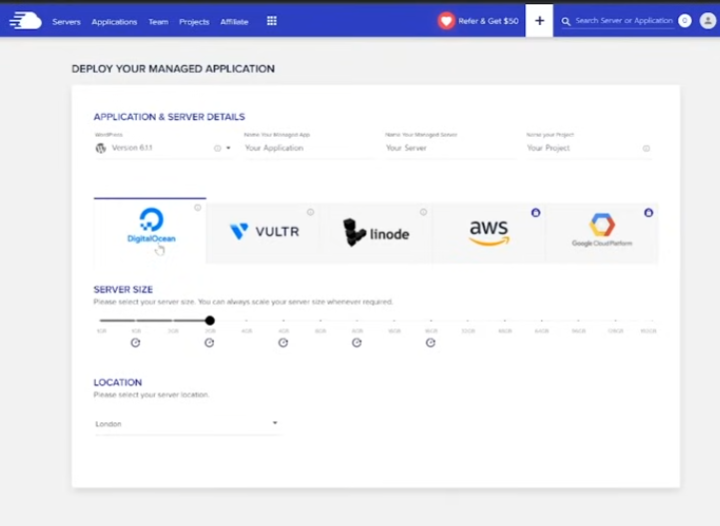Click the blue badge on the AWS tab
Image resolution: width=720 pixels, height=526 pixels.
pyautogui.click(x=535, y=213)
